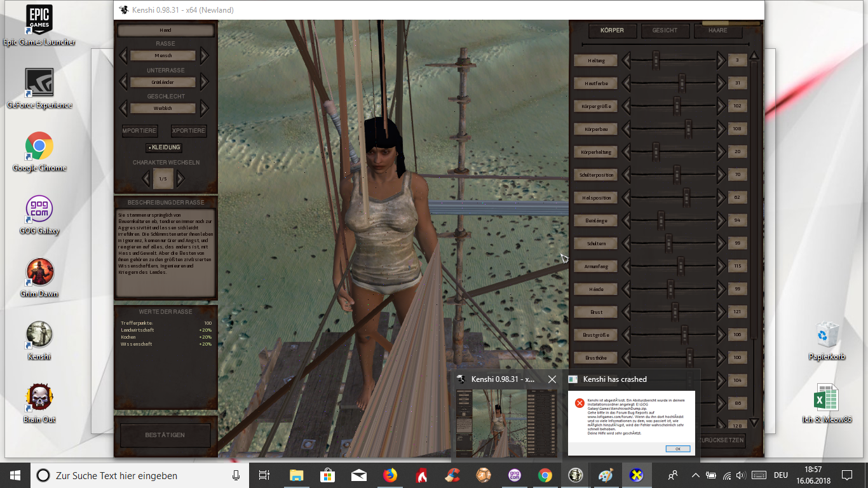Click the GOG Galaxy taskbar icon
The height and width of the screenshot is (488, 868).
tap(514, 475)
